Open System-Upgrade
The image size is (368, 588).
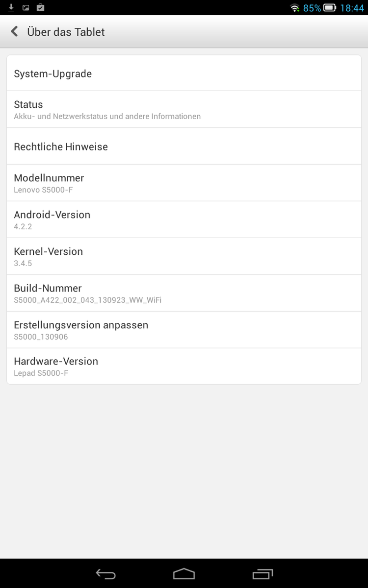[184, 73]
